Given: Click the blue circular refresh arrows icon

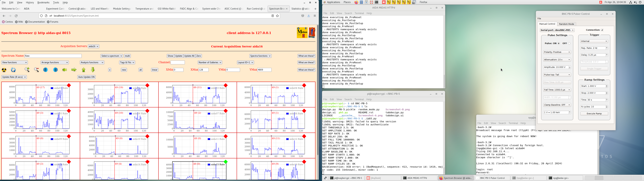Looking at the screenshot, I should (x=13, y=70).
